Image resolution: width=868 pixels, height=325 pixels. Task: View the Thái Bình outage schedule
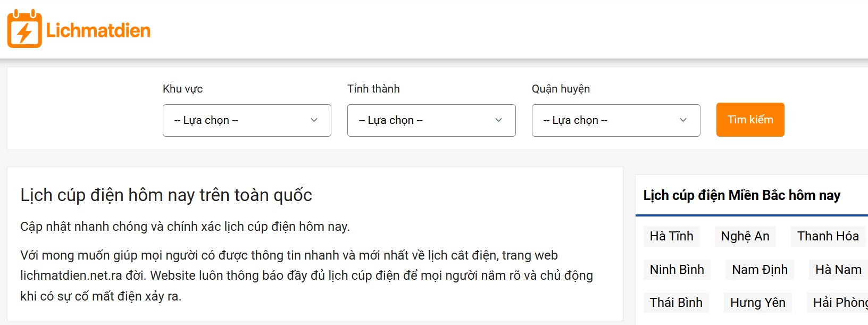tap(676, 303)
